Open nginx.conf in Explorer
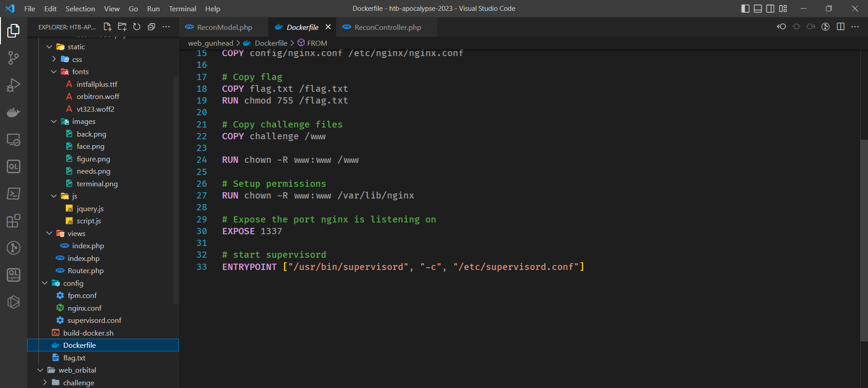The image size is (868, 388). coord(84,308)
